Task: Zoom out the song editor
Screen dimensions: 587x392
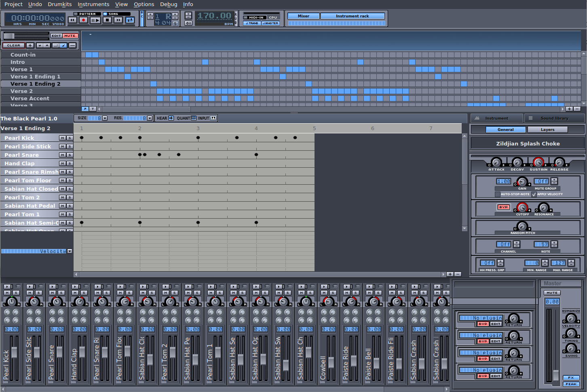Action: pos(577,109)
